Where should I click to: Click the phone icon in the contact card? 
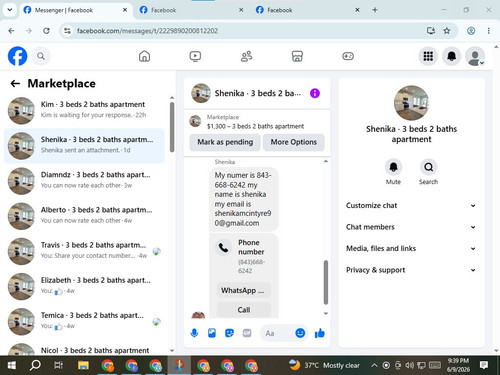click(x=223, y=247)
